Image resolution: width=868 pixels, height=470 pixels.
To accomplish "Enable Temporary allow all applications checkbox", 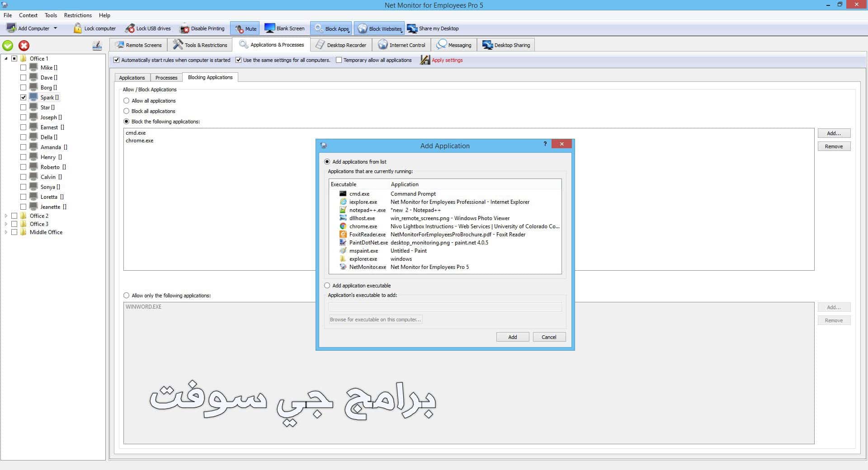I will pos(339,60).
